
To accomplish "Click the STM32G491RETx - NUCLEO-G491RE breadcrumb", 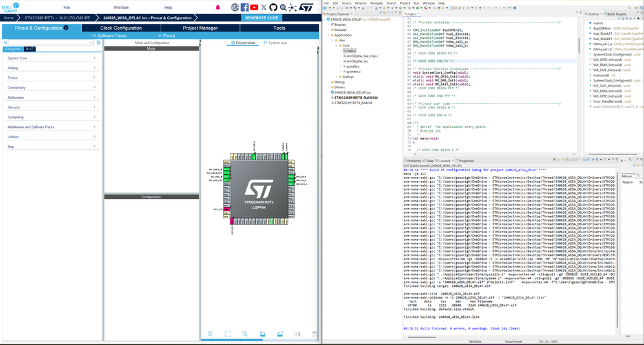I will click(57, 17).
